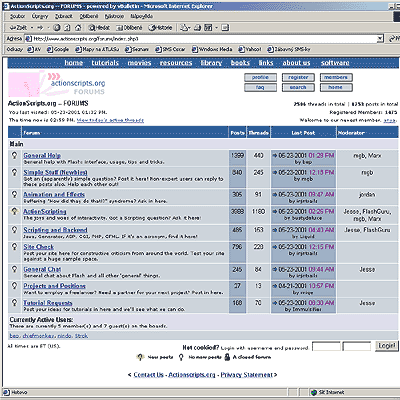Go to library in the site navigation bar
The width and height of the screenshot is (400, 400).
click(211, 63)
